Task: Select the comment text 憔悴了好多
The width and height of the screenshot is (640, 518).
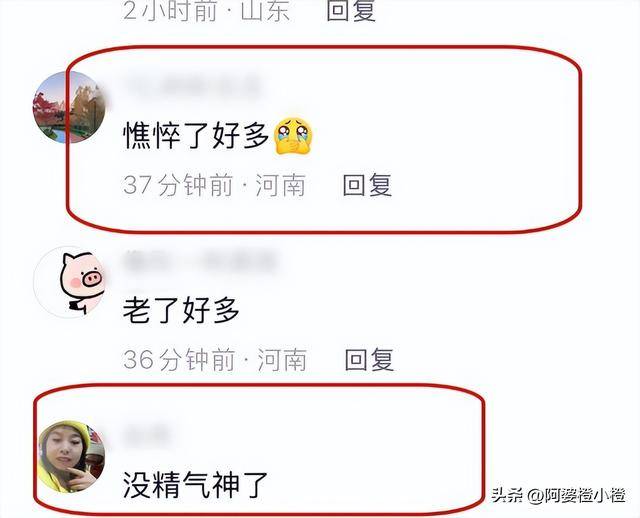Action: coord(196,136)
